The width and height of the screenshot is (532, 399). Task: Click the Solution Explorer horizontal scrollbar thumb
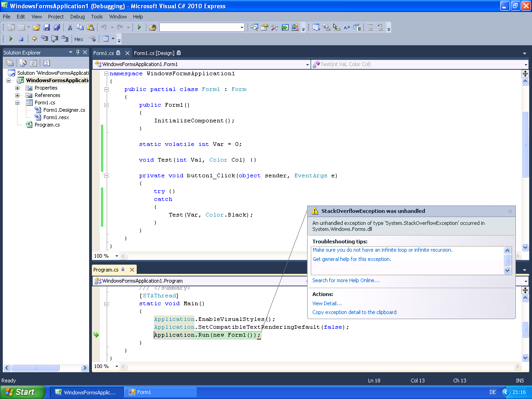tap(35, 368)
